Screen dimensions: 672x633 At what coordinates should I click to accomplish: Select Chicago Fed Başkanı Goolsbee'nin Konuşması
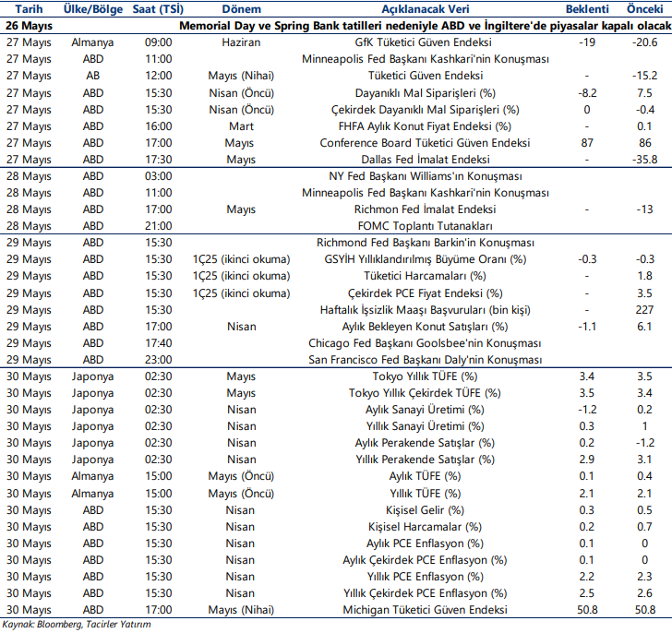click(425, 343)
